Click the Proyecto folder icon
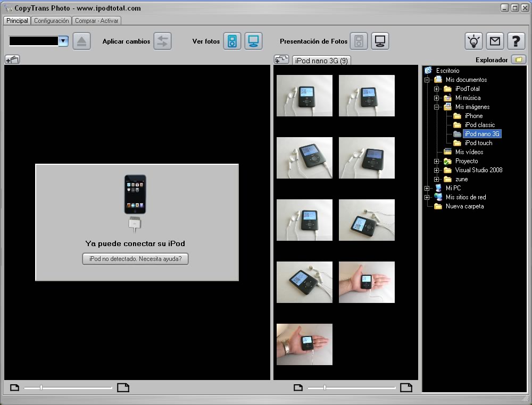Screen dimensions: 532x405 click(448, 161)
